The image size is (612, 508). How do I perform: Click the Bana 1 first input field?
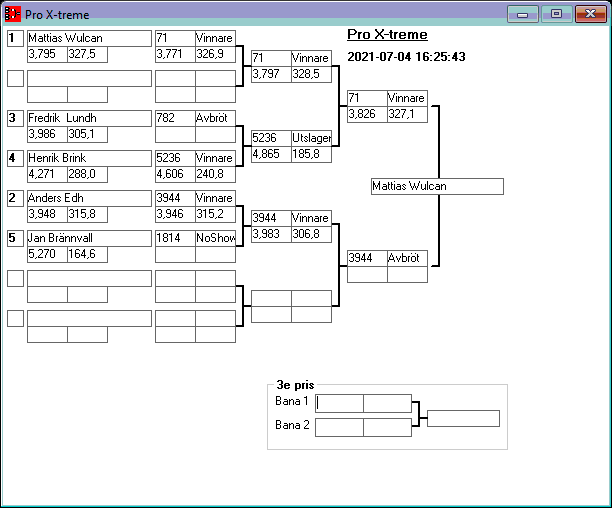click(340, 403)
